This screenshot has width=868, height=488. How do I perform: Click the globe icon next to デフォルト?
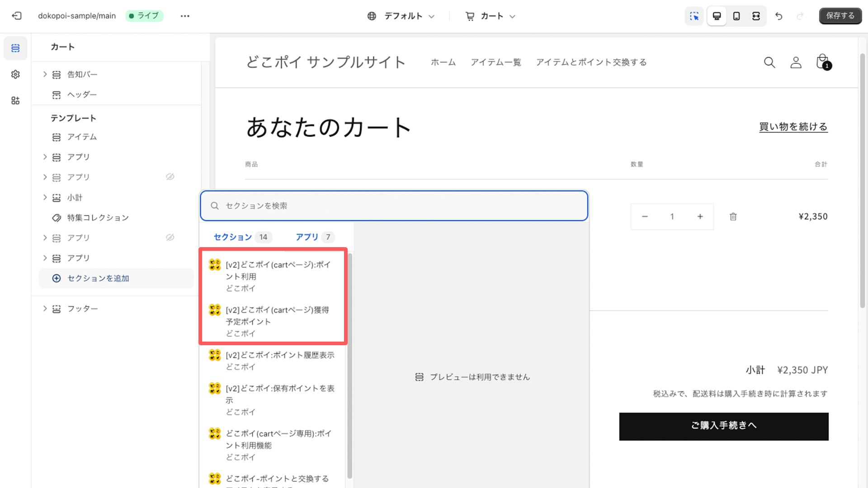tap(372, 16)
